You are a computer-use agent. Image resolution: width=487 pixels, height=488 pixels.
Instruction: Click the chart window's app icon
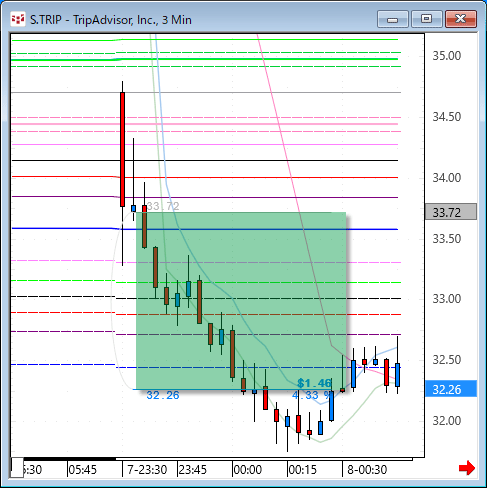click(18, 19)
